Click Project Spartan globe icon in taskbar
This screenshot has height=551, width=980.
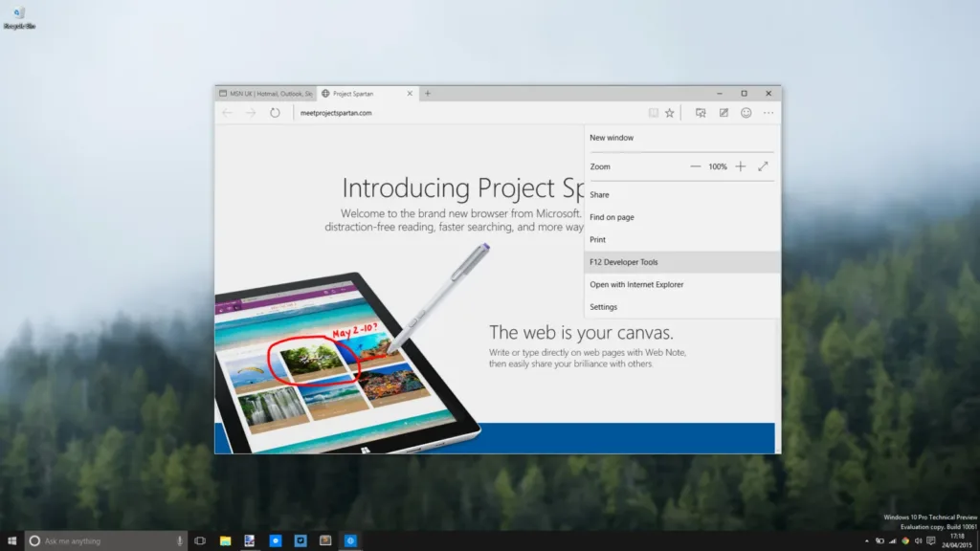[x=350, y=541]
